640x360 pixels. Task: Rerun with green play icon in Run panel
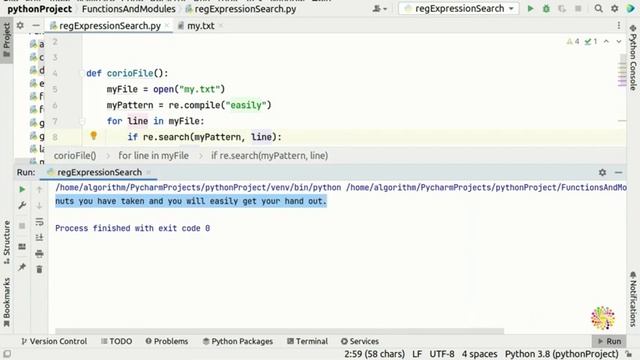point(22,189)
